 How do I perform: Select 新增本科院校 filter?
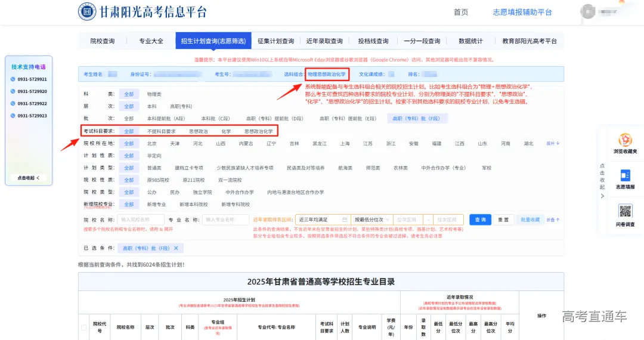coord(193,204)
